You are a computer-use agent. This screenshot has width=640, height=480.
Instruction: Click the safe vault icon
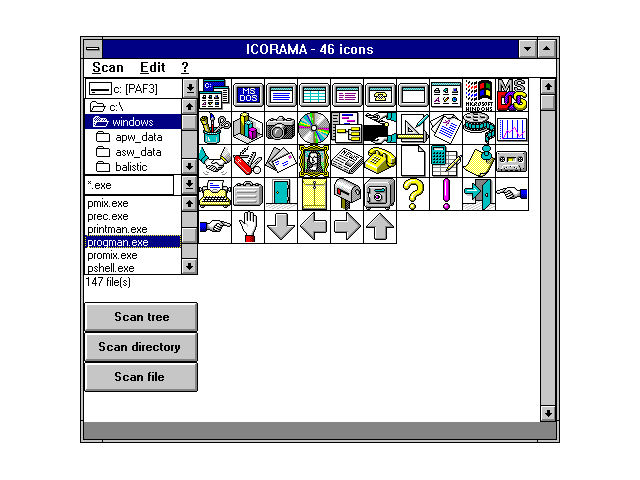[x=379, y=193]
